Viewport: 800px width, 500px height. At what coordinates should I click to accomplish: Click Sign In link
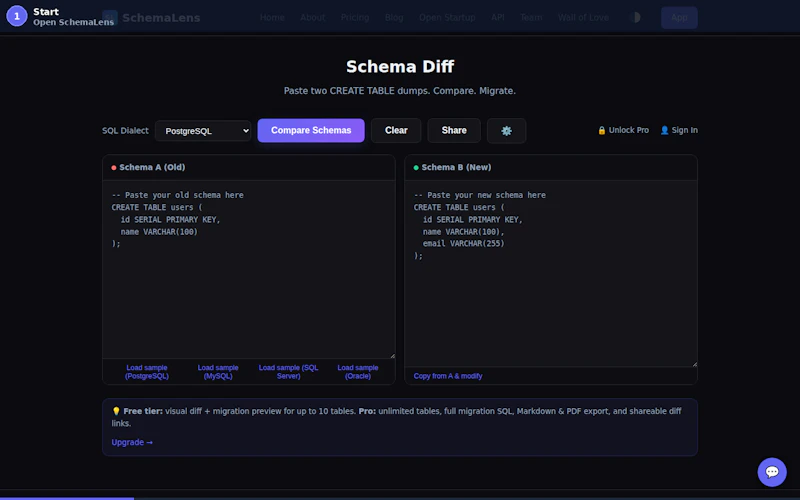[x=679, y=130]
